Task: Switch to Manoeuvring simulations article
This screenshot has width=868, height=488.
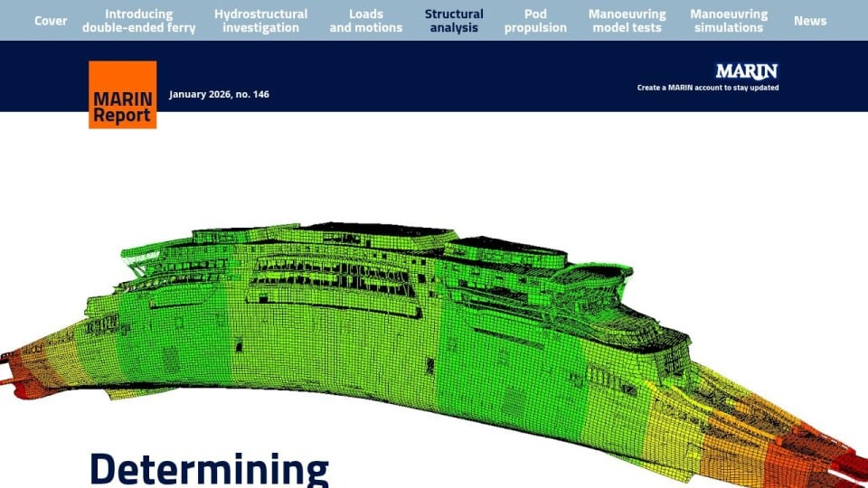Action: pyautogui.click(x=729, y=21)
